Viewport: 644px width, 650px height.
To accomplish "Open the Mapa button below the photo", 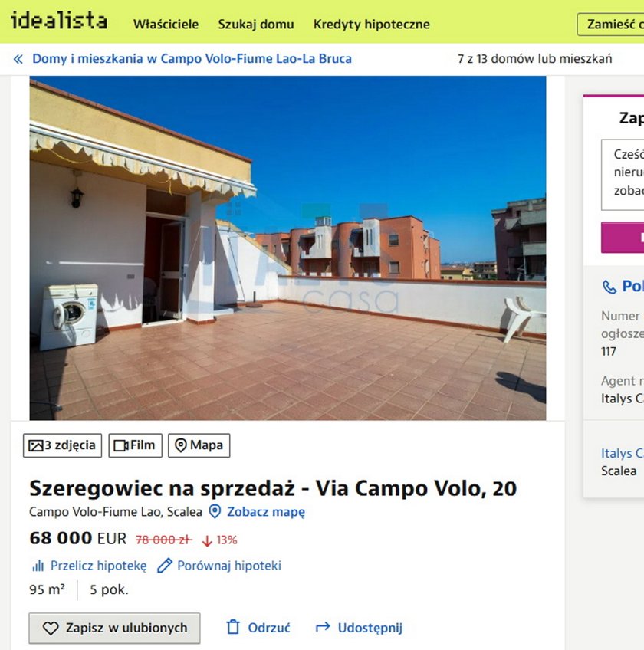I will pyautogui.click(x=199, y=445).
